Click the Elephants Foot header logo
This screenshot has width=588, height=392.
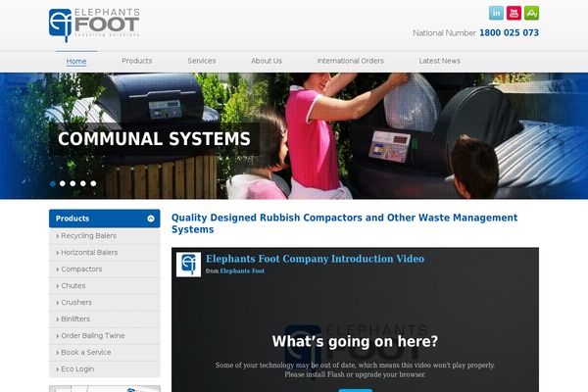click(x=94, y=24)
